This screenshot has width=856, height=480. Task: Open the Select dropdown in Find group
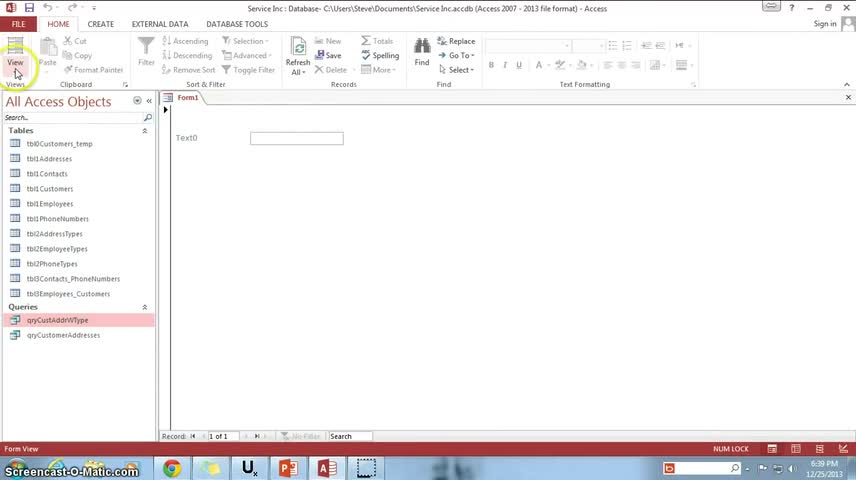pyautogui.click(x=456, y=70)
